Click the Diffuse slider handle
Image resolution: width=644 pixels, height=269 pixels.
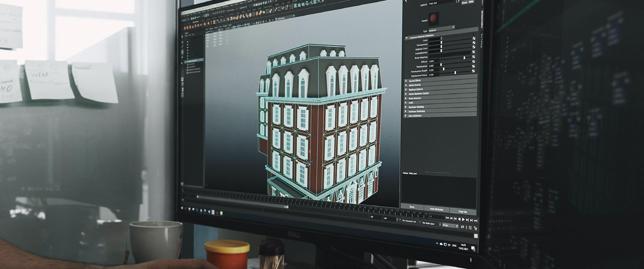click(x=464, y=58)
